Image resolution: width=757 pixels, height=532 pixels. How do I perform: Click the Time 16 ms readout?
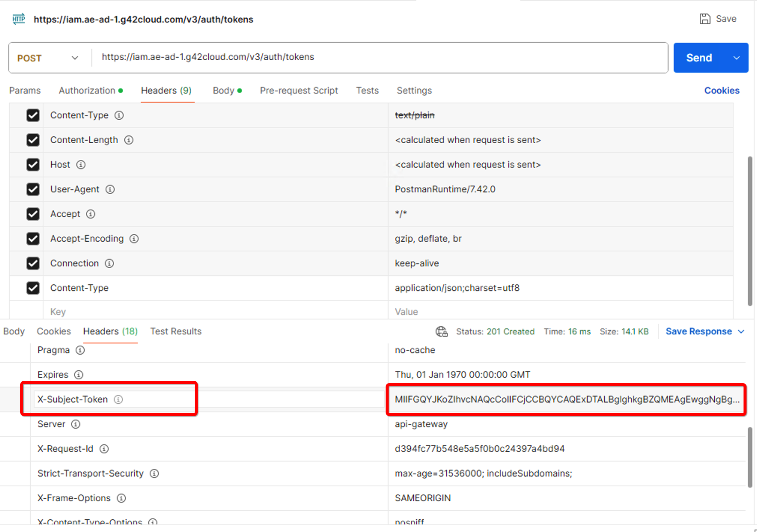tap(567, 331)
